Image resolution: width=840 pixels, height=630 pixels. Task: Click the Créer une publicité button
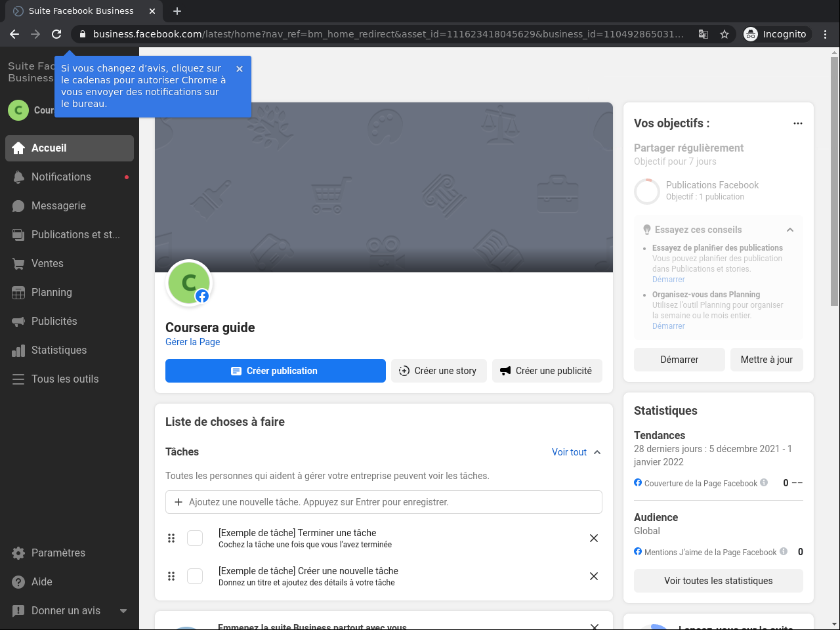tap(547, 371)
